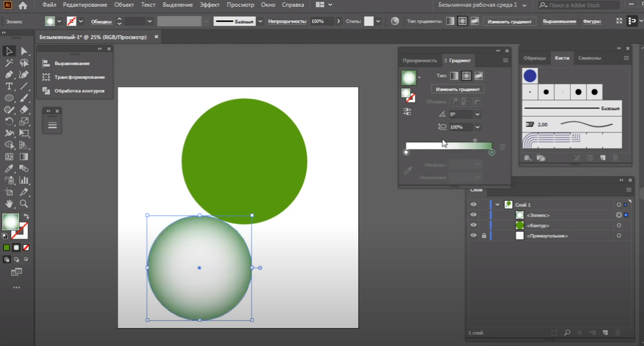Image resolution: width=644 pixels, height=346 pixels.
Task: Click Выравнивание in the collapsed panel list
Action: click(72, 63)
